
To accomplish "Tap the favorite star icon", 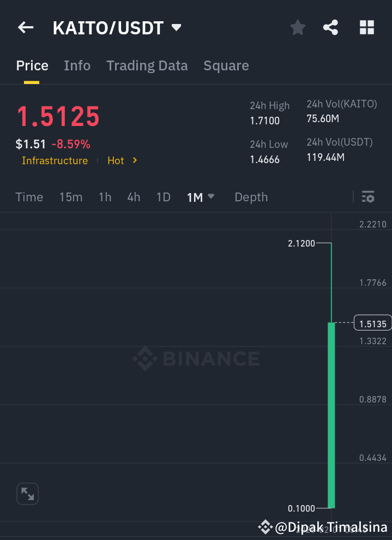I will tap(297, 27).
